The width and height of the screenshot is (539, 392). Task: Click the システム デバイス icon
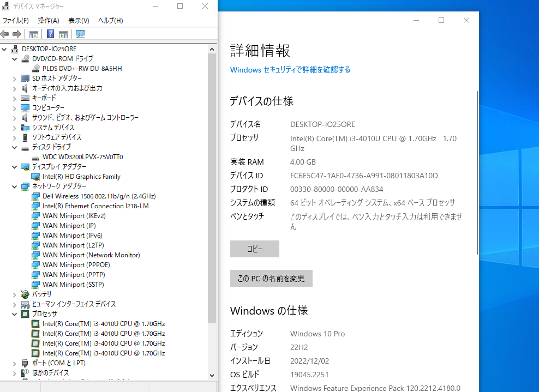point(25,128)
